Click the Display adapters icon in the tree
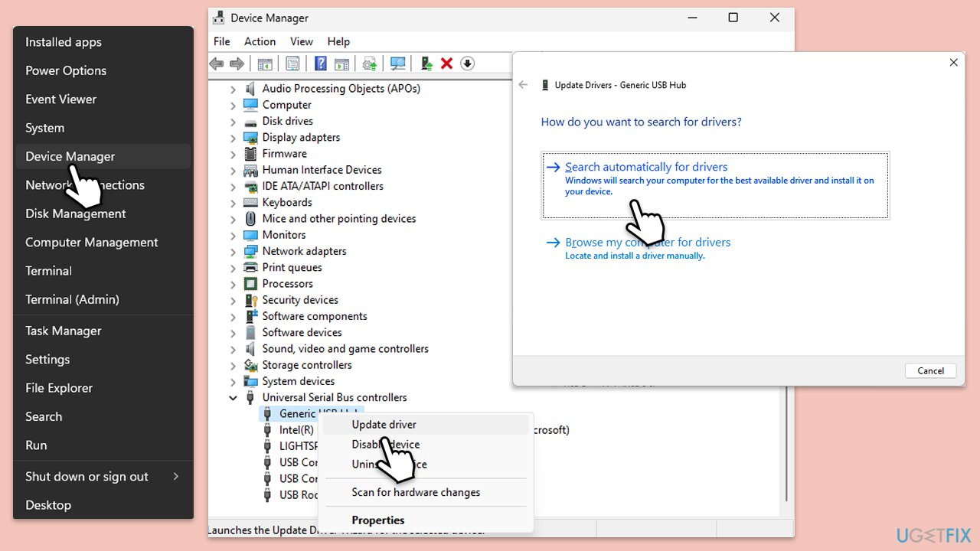The height and width of the screenshot is (551, 980). coord(250,138)
